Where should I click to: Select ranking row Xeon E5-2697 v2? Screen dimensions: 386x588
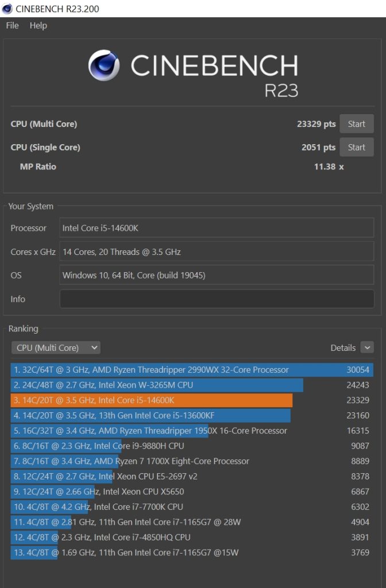(x=192, y=476)
